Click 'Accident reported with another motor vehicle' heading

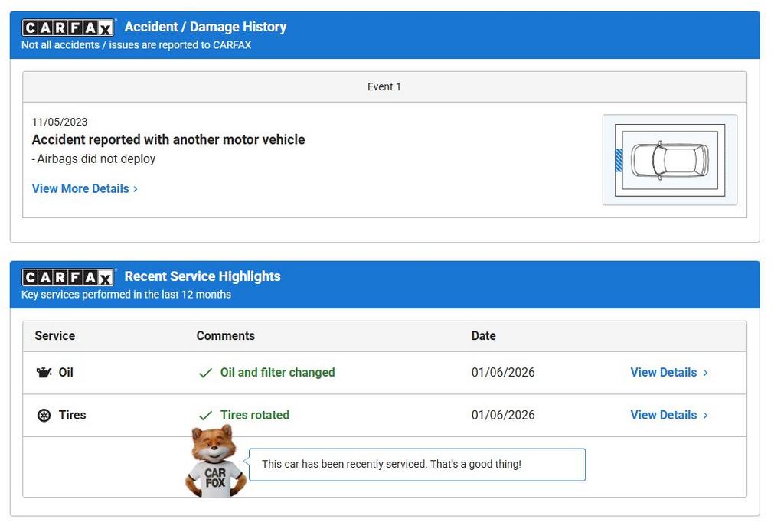point(168,140)
